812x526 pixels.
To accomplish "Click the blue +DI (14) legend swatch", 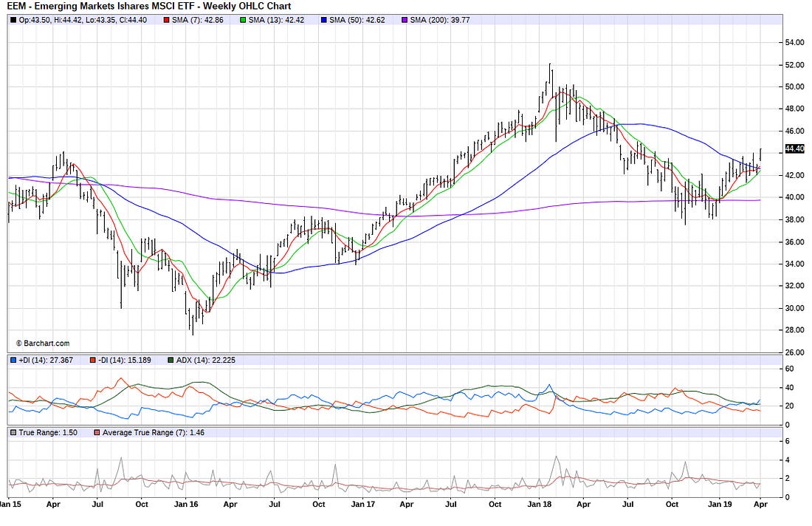I will point(13,361).
